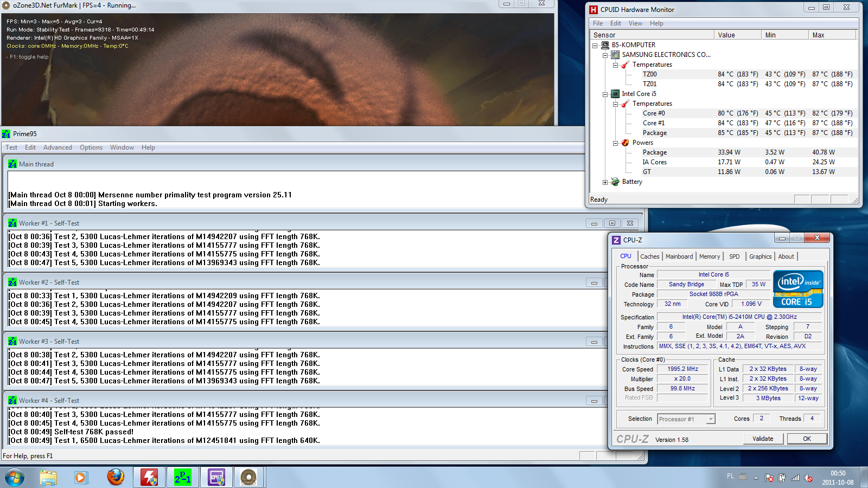Screen dimensions: 868x488
Task: Launch Windows Media Player from taskbar
Action: (81, 478)
